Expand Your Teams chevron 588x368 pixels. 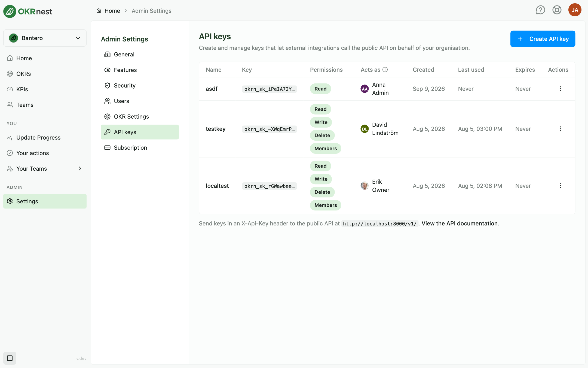(80, 168)
